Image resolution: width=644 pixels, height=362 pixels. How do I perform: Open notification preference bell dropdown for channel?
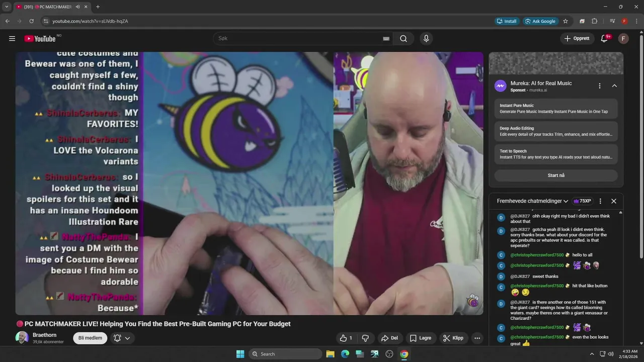pos(122,338)
